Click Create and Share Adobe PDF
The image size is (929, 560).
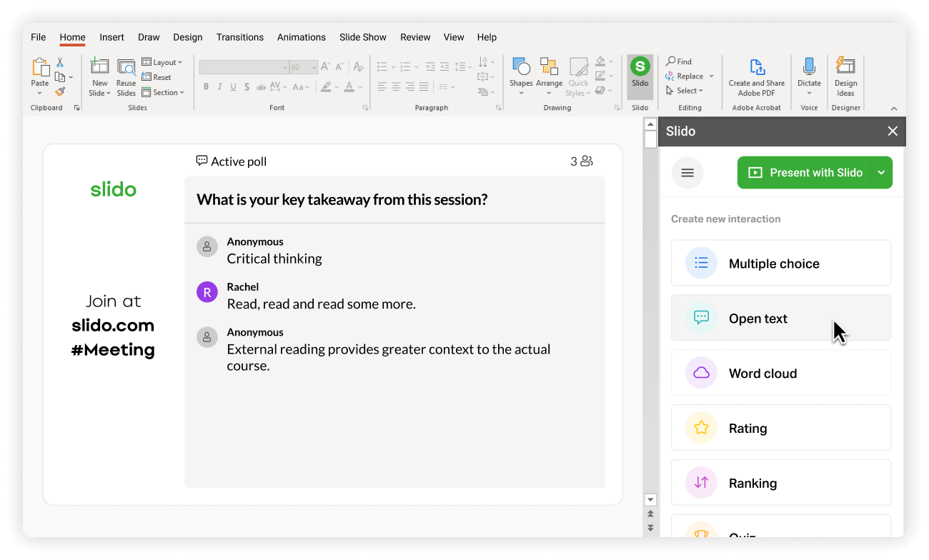click(756, 75)
